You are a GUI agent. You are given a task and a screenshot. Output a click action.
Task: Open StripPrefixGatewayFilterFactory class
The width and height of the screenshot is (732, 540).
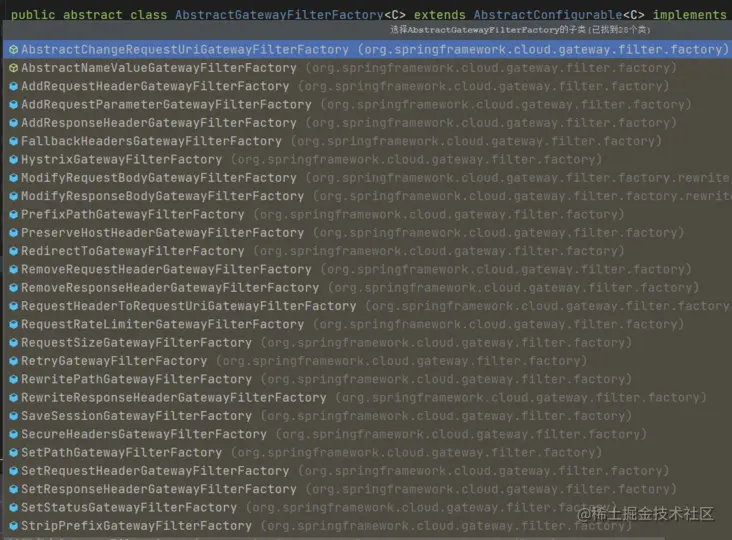367,526
